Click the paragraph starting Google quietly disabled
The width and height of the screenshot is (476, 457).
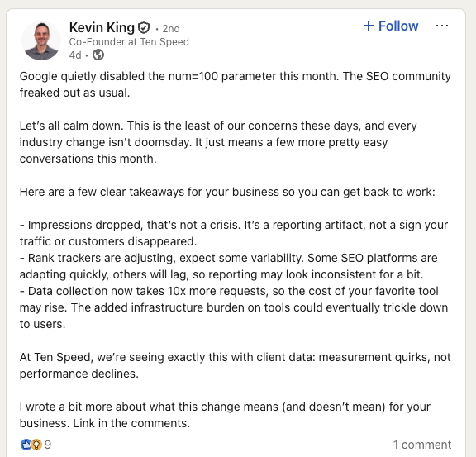point(236,84)
